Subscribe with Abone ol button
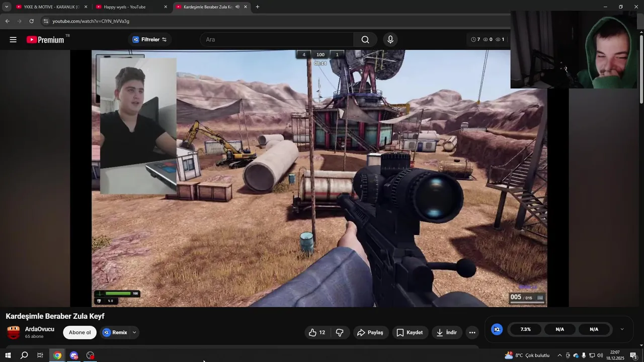This screenshot has width=644, height=362. coord(79,332)
